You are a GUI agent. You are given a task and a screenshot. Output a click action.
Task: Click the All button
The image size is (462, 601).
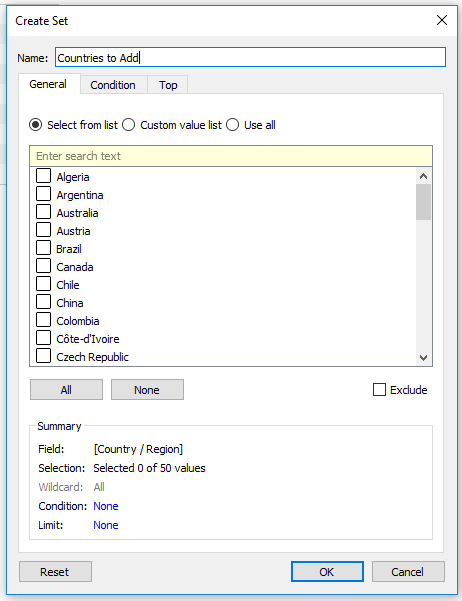click(66, 390)
